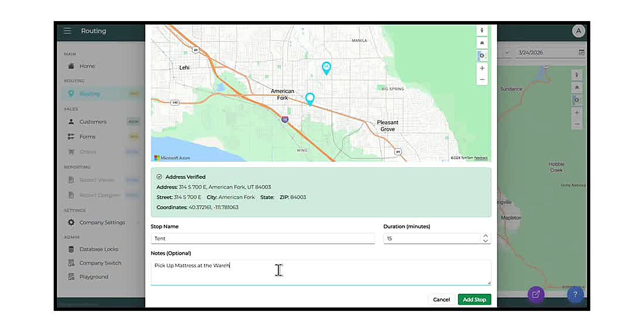Image resolution: width=644 pixels, height=332 pixels.
Task: Expand the dropdown left of the date
Action: (x=507, y=53)
